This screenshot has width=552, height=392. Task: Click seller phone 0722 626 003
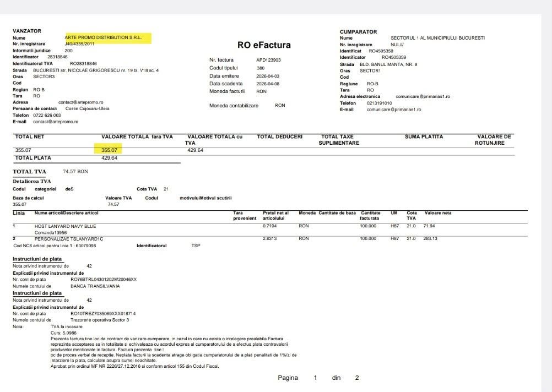click(x=47, y=115)
